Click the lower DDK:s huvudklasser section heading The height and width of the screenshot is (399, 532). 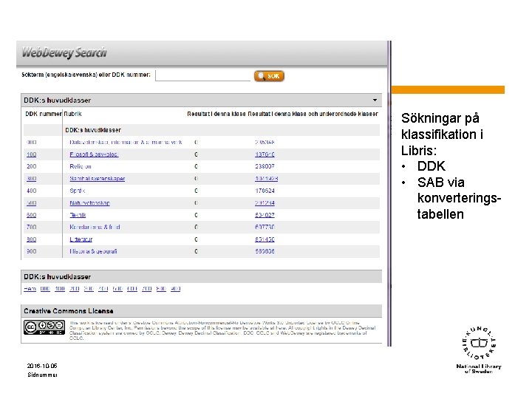[x=58, y=277]
